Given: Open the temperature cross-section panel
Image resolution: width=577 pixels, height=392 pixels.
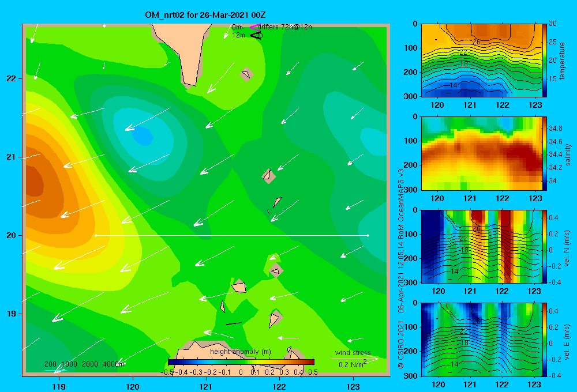Looking at the screenshot, I should tap(481, 61).
